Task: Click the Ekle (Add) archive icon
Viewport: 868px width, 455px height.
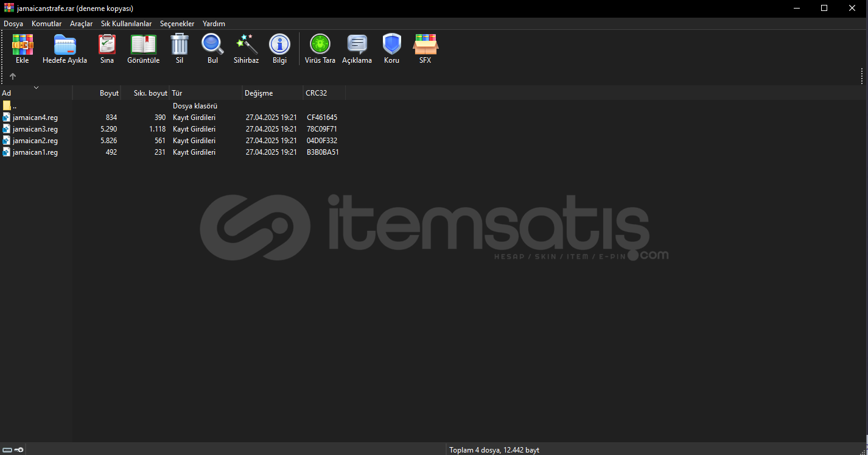Action: pyautogui.click(x=23, y=48)
